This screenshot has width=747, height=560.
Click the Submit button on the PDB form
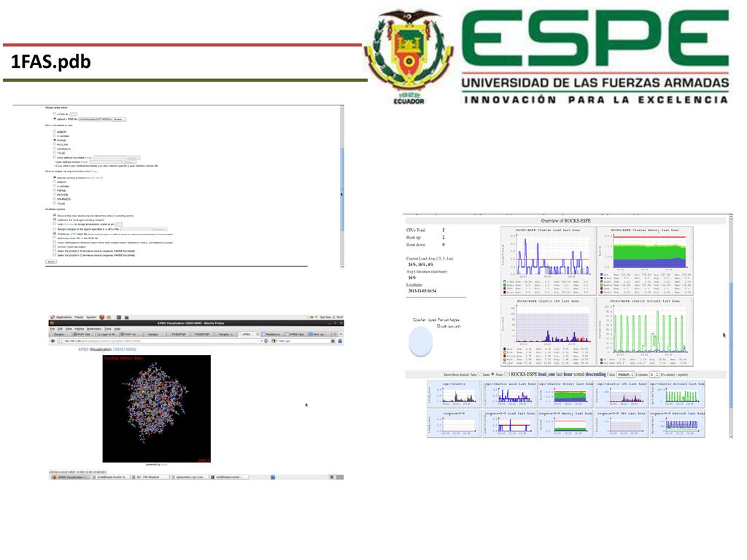pyautogui.click(x=51, y=262)
